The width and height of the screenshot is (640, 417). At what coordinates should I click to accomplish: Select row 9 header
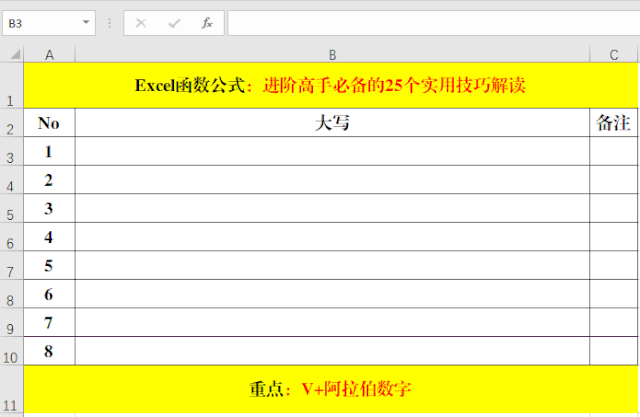(x=11, y=322)
